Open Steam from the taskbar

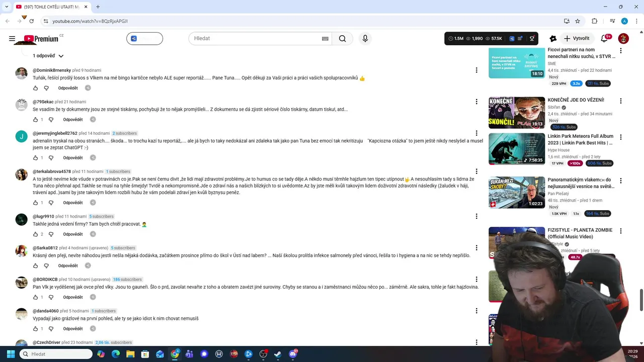278,354
